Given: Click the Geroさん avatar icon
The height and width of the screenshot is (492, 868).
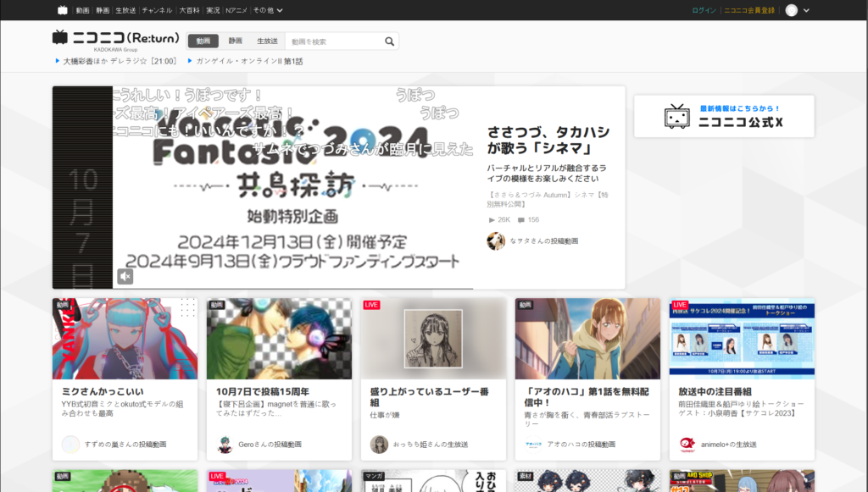Looking at the screenshot, I should [x=225, y=445].
